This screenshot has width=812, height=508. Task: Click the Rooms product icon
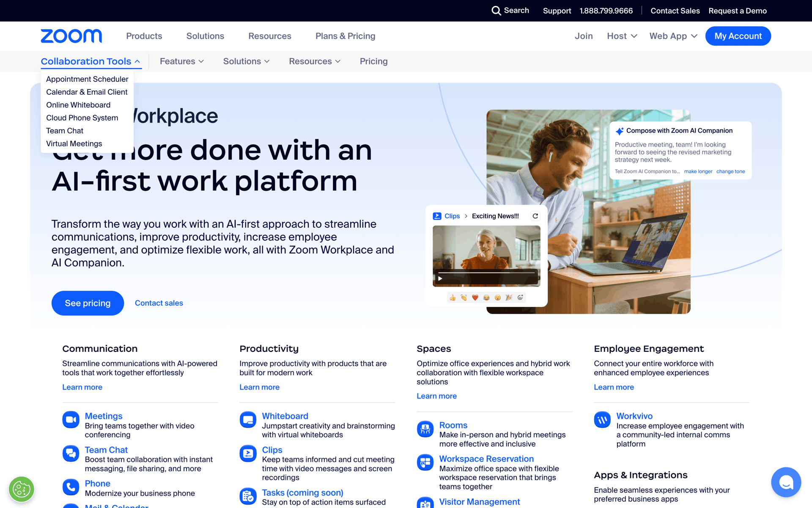[x=425, y=429]
